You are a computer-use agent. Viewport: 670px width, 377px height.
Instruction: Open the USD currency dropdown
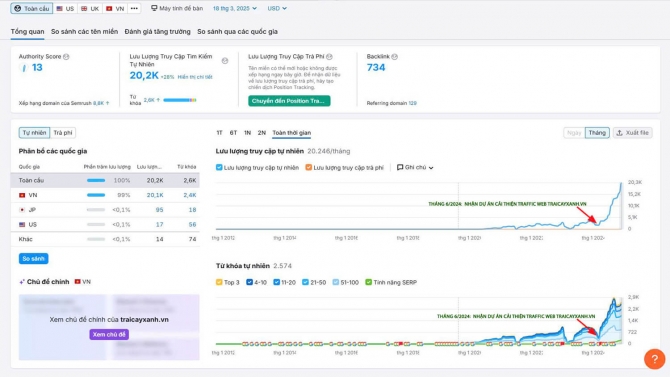[277, 9]
